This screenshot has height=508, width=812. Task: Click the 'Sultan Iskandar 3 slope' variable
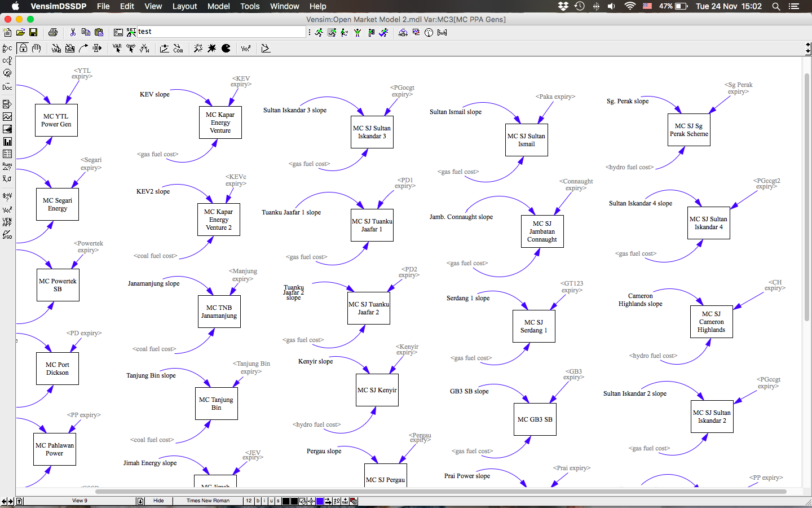tap(295, 110)
